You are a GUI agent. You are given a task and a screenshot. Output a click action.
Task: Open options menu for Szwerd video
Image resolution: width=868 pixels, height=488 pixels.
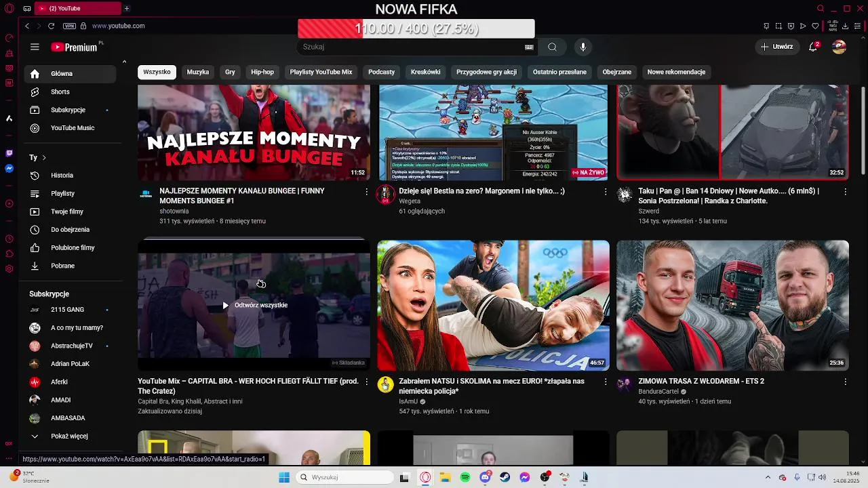point(845,192)
